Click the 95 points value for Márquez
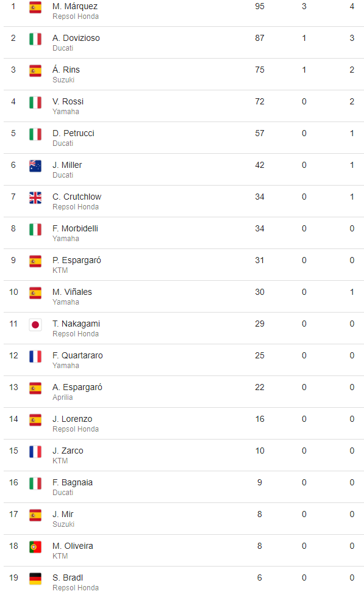Viewport: 364px width, 594px height. point(260,7)
